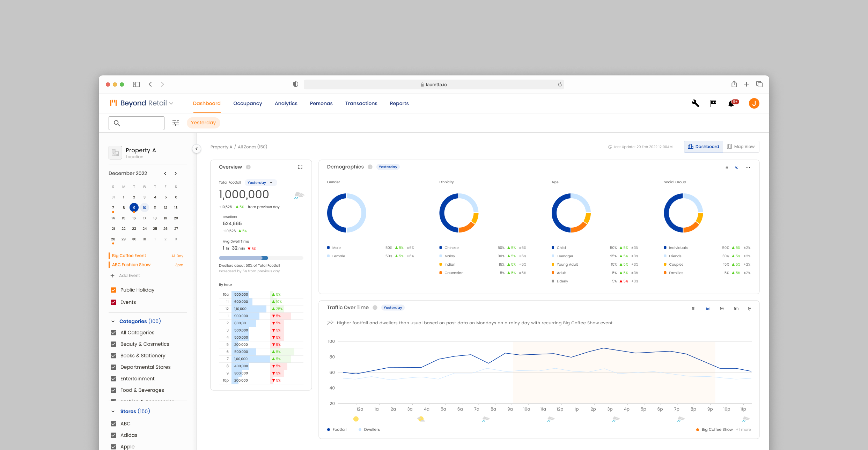Switch to Map View

[741, 147]
